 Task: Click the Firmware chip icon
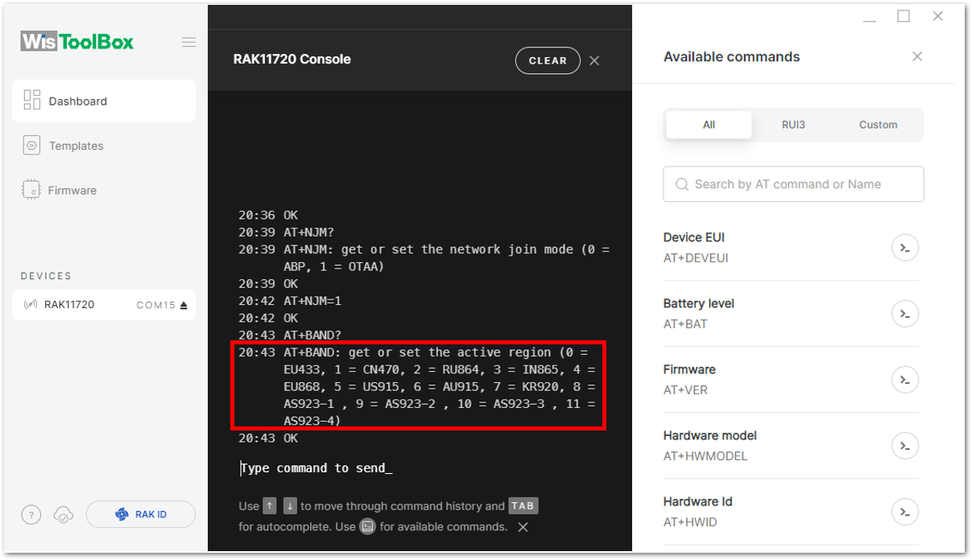(31, 190)
